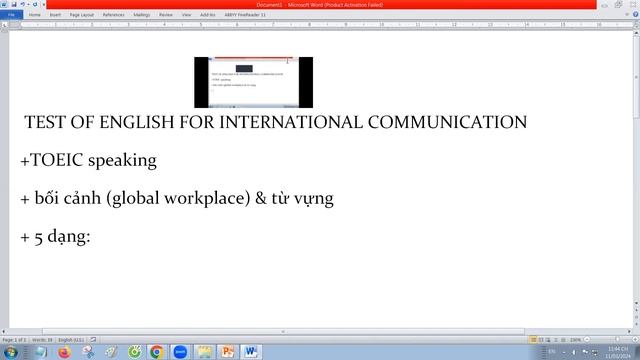Open Zoom app from the taskbar
The image size is (640, 360).
[x=180, y=352]
